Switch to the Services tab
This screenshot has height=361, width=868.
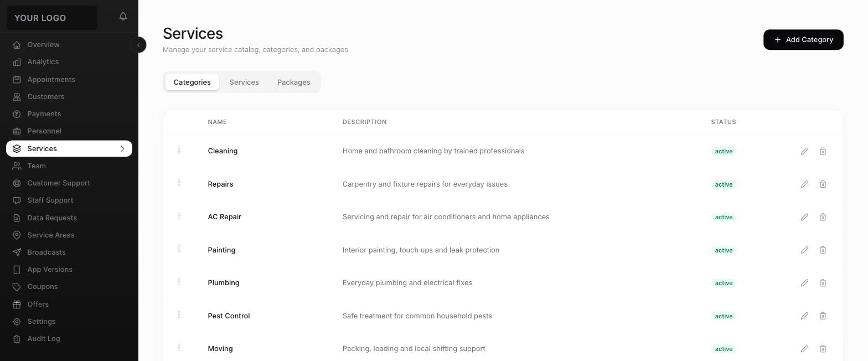click(x=244, y=82)
